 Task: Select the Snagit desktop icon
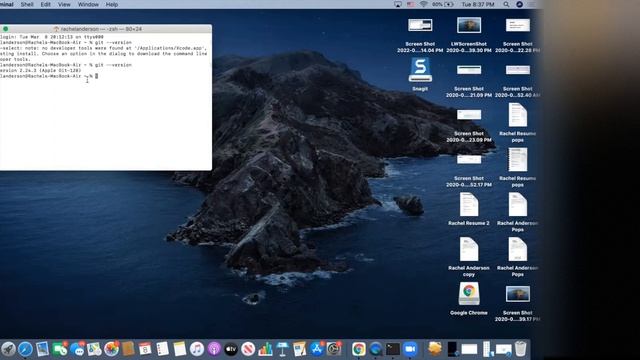pos(420,74)
